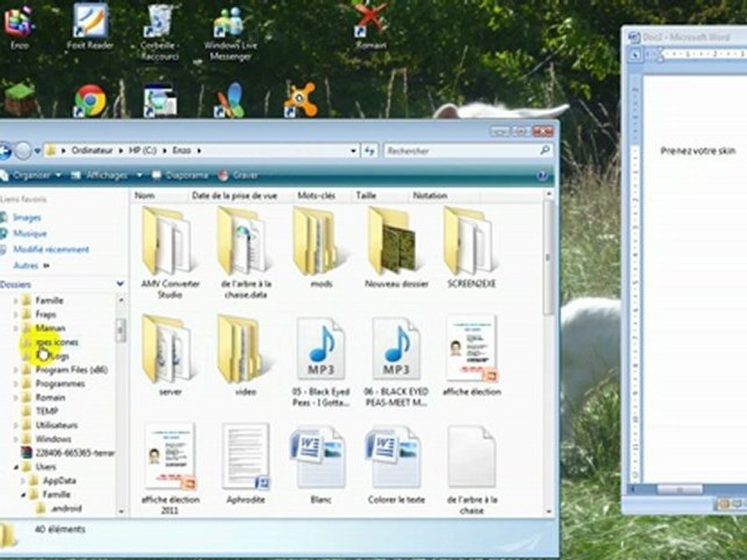This screenshot has height=560, width=747.
Task: Click the Explorer forward navigation arrow
Action: (23, 151)
